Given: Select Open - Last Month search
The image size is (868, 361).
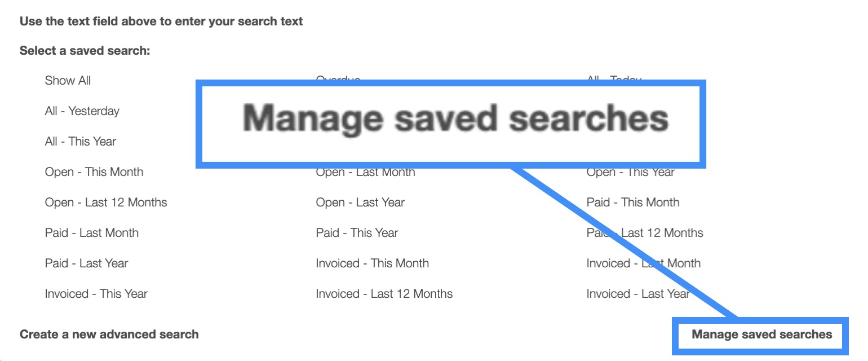Looking at the screenshot, I should click(365, 173).
